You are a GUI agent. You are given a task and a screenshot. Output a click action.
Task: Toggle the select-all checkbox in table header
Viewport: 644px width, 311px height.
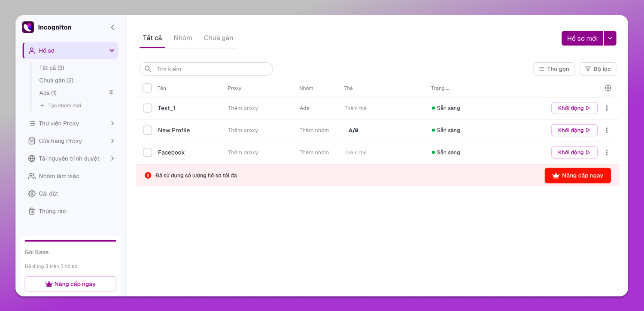click(147, 88)
